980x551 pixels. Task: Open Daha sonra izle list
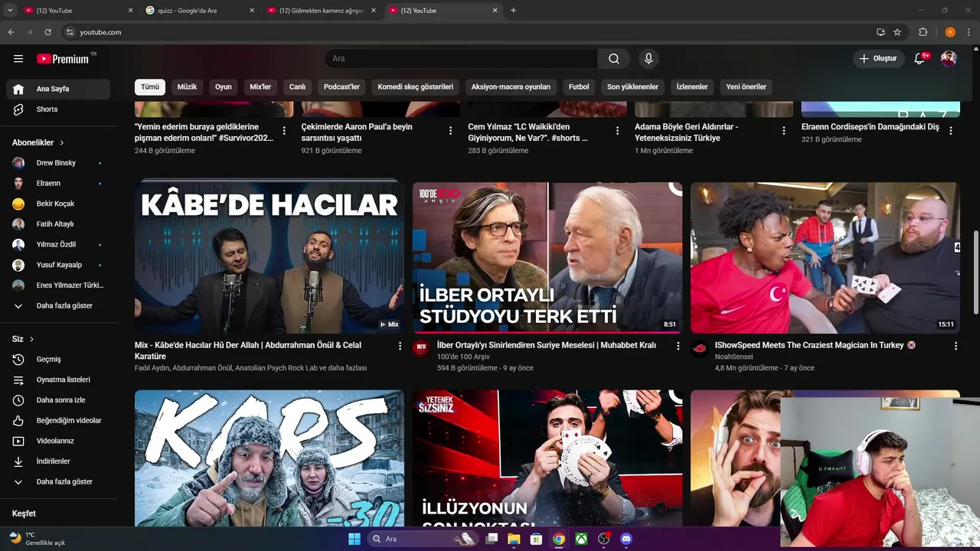(x=58, y=400)
